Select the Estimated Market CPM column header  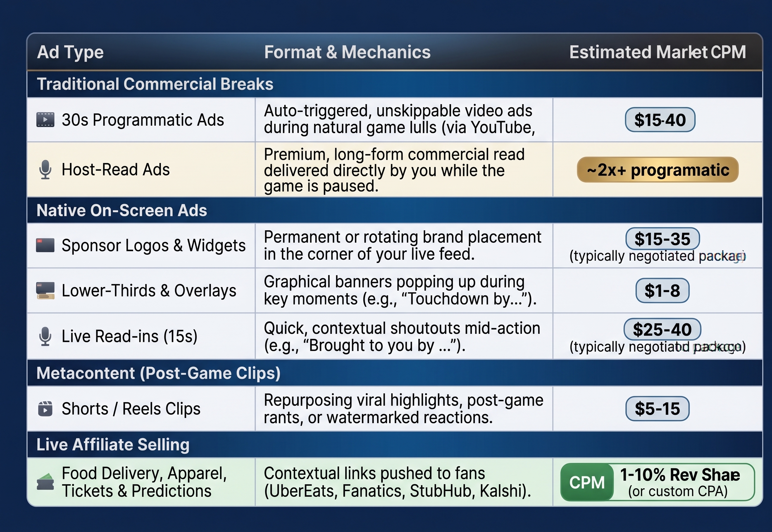pos(658,52)
